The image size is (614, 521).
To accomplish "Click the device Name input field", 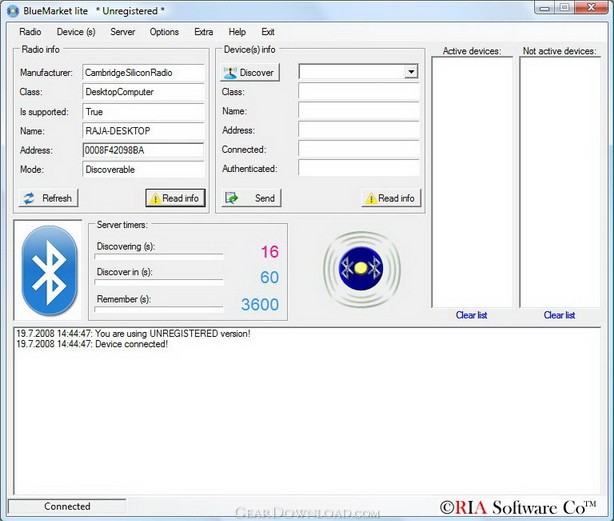I will coord(359,111).
